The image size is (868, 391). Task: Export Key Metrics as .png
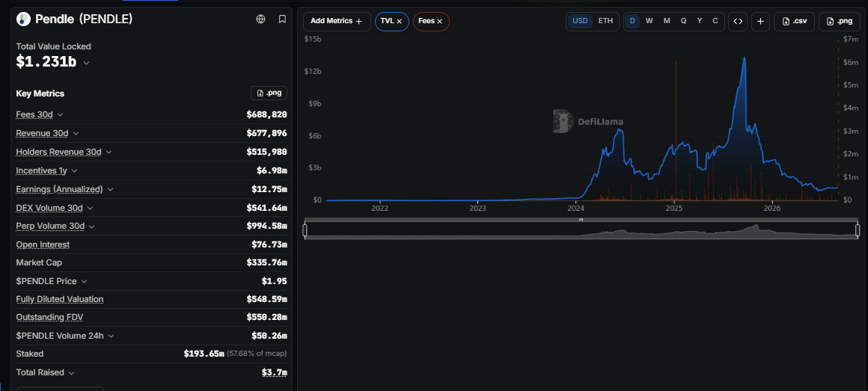pyautogui.click(x=269, y=93)
